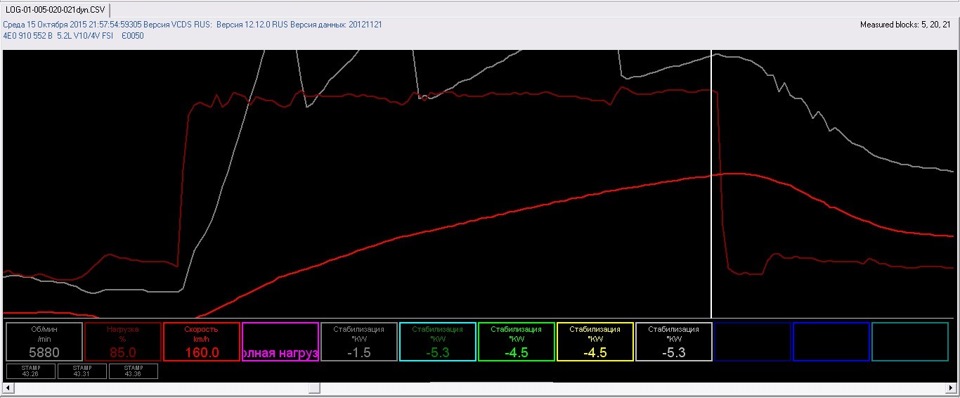The height and width of the screenshot is (398, 960).
Task: Click the green stabilization box showing -4.5
Action: pos(517,342)
